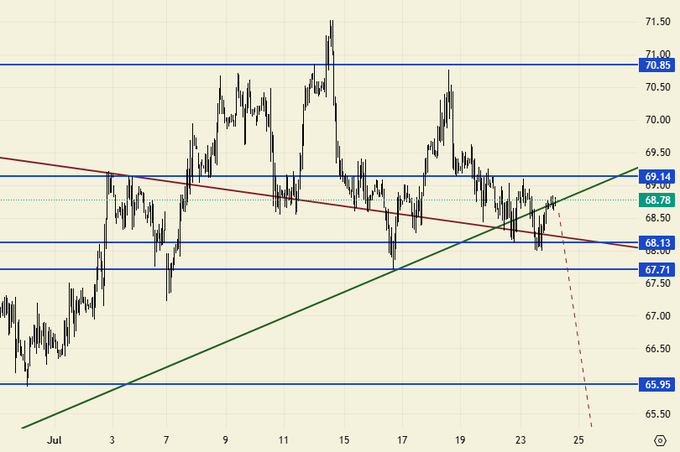
Task: Click the Jul label on time axis
Action: click(x=53, y=440)
